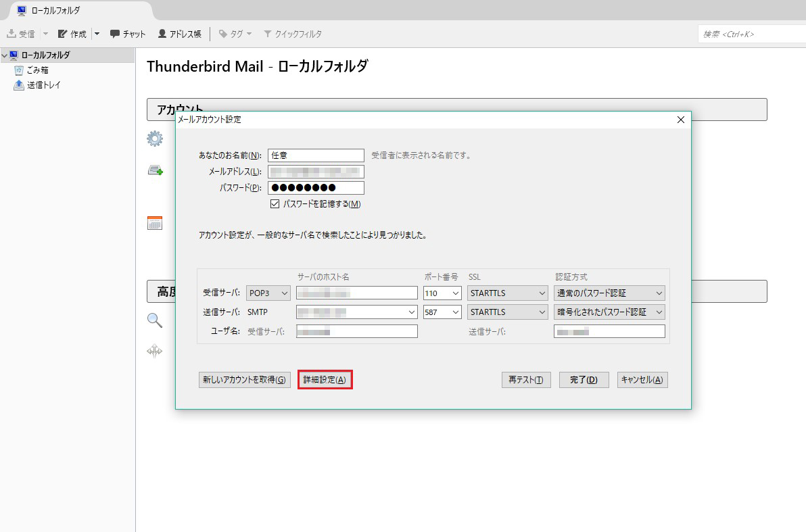Click the new account icon with green plus
Image resolution: width=806 pixels, height=532 pixels.
(156, 170)
